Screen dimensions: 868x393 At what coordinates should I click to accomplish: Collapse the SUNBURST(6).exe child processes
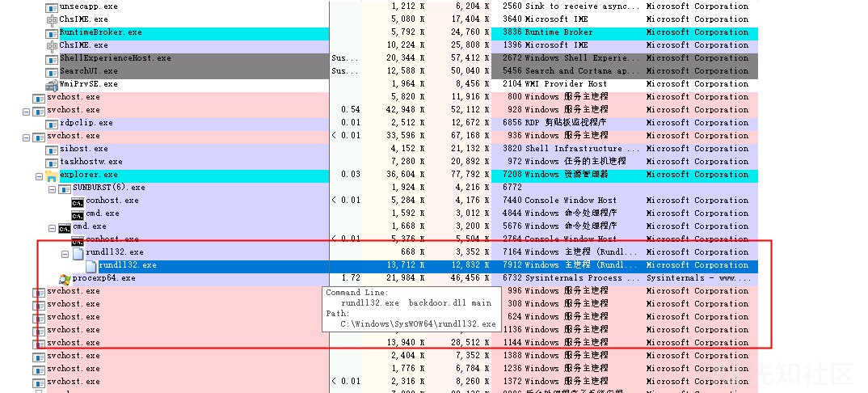[x=52, y=188]
